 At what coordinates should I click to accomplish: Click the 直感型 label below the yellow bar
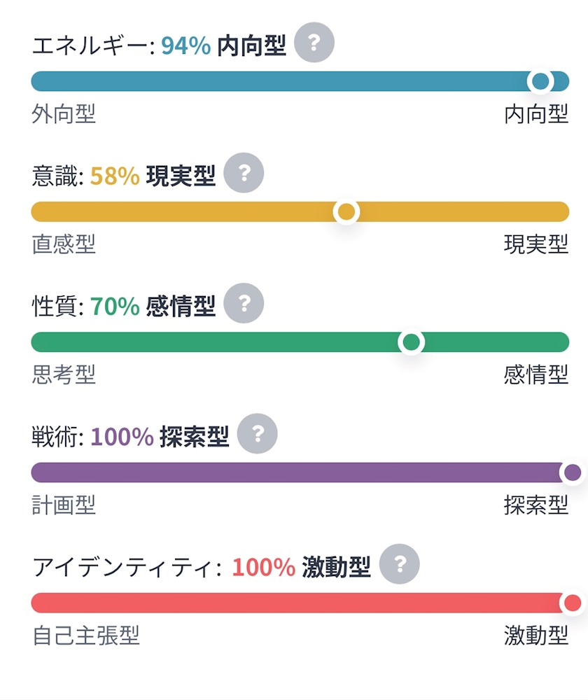tap(64, 244)
